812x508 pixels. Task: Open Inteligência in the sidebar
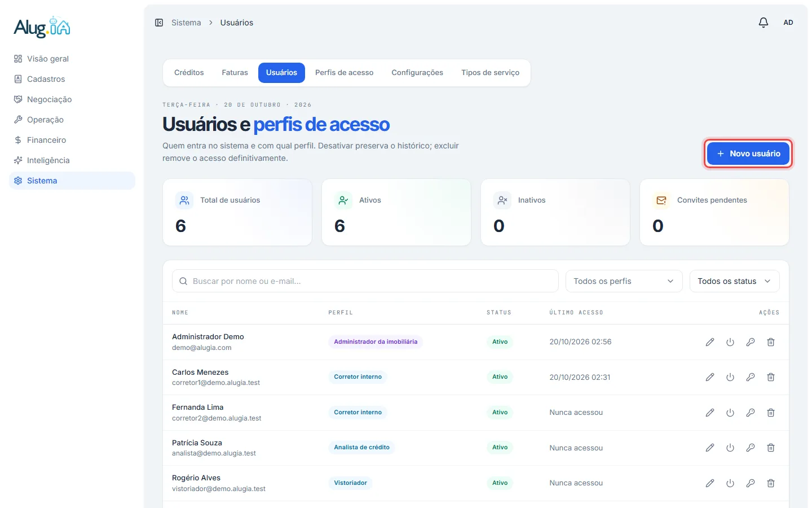[72, 160]
